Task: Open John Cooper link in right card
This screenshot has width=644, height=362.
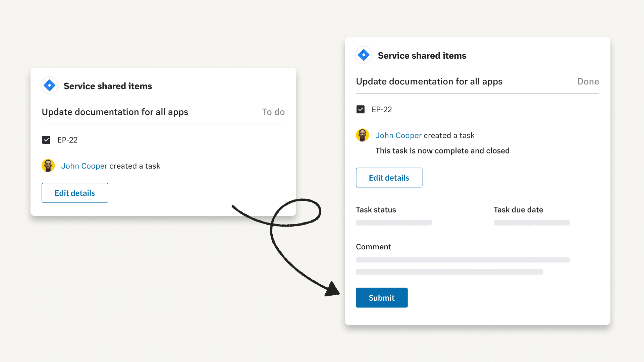Action: [x=398, y=135]
